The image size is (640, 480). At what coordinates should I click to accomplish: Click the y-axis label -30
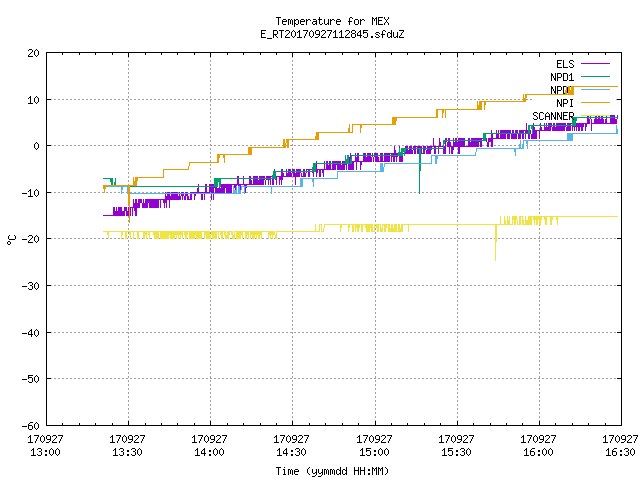31,286
